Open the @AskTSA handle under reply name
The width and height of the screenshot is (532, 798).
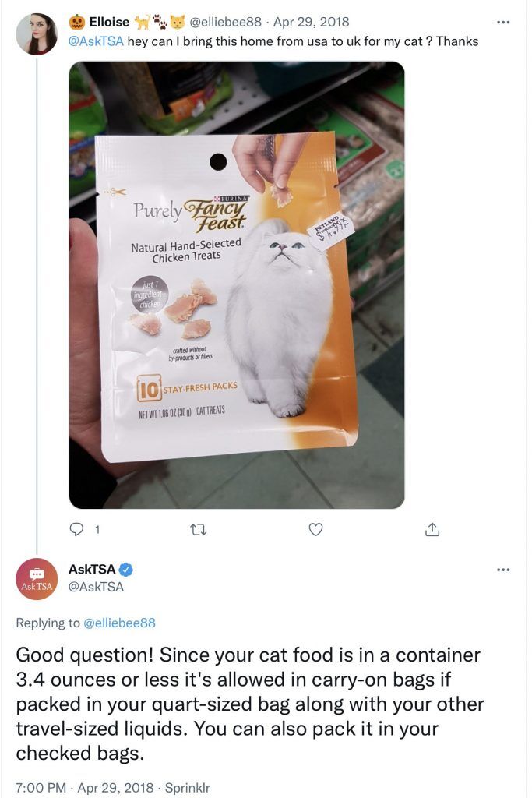(96, 587)
